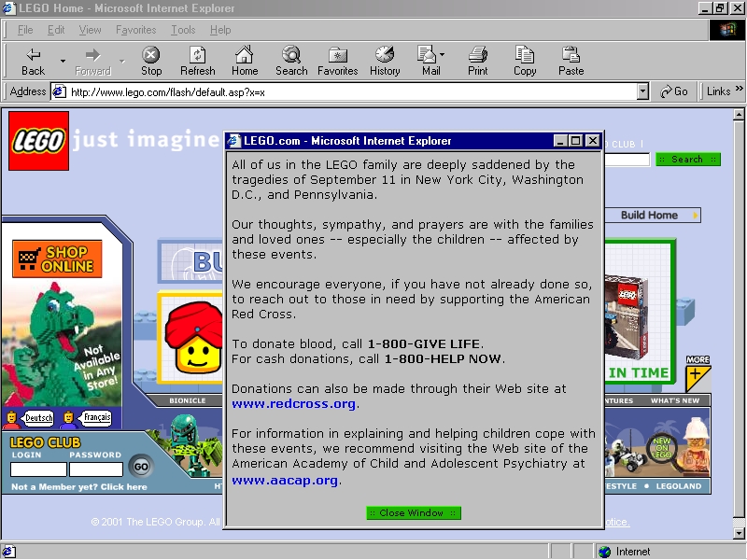Click the Windows logo throbber icon
The image size is (747, 560).
pos(727,30)
